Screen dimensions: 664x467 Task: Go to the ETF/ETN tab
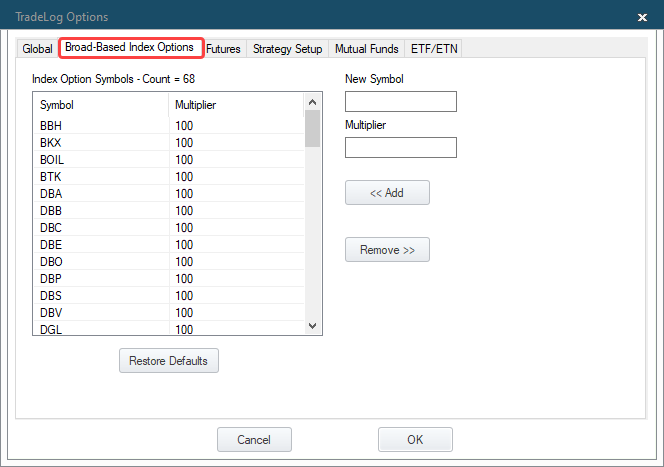click(x=434, y=49)
